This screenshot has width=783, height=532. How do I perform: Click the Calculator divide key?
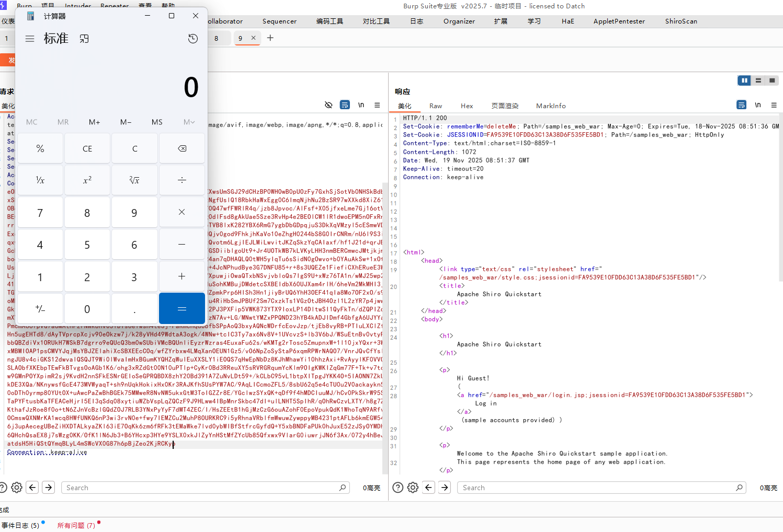click(182, 180)
